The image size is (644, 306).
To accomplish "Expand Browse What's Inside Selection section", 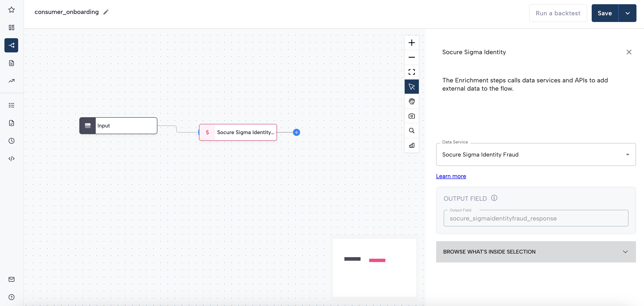I will [x=535, y=252].
